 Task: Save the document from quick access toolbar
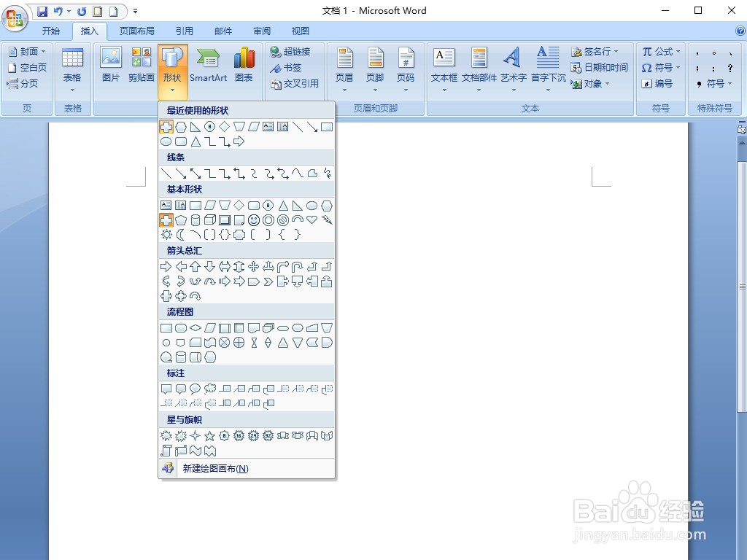point(42,11)
